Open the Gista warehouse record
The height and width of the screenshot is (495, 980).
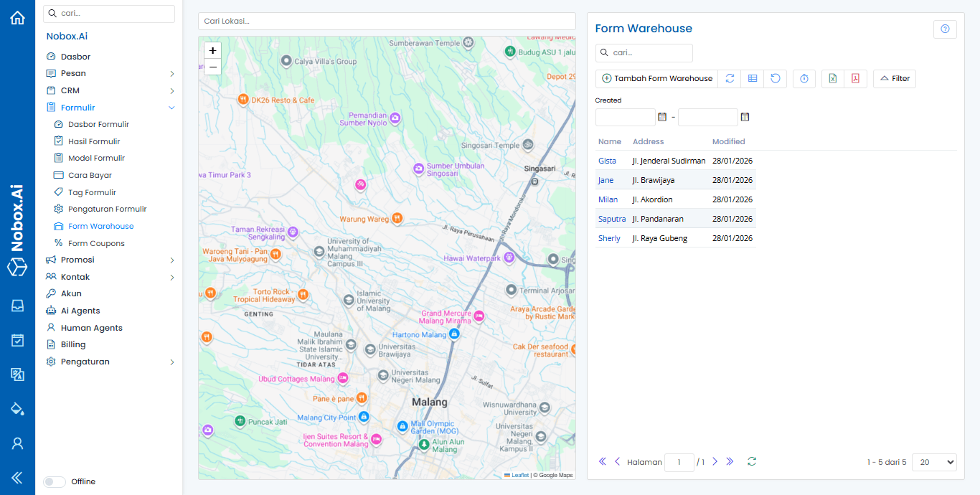coord(607,161)
